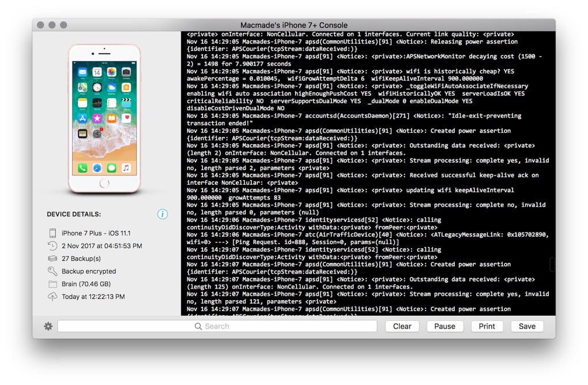The width and height of the screenshot is (588, 385).
Task: Click log line with 'awakePercentage = 0.010045'
Action: tap(335, 79)
